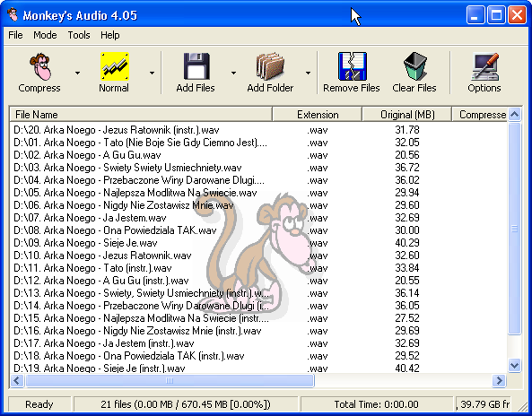Click the vertical scrollbar down arrow

point(514,365)
